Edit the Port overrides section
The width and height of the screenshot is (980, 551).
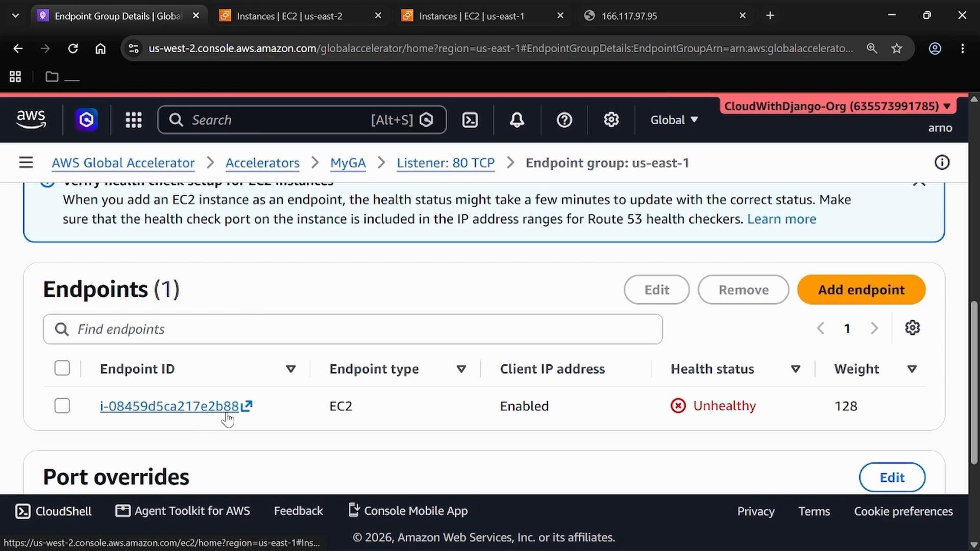(892, 478)
